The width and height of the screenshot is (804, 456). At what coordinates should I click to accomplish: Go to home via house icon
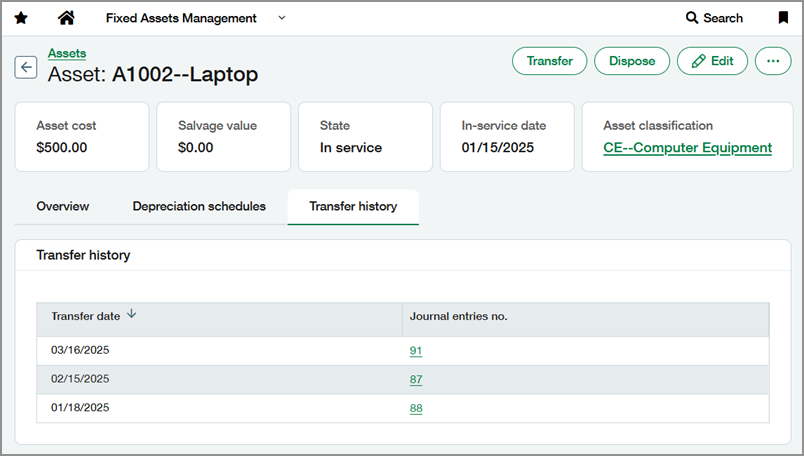[x=67, y=18]
